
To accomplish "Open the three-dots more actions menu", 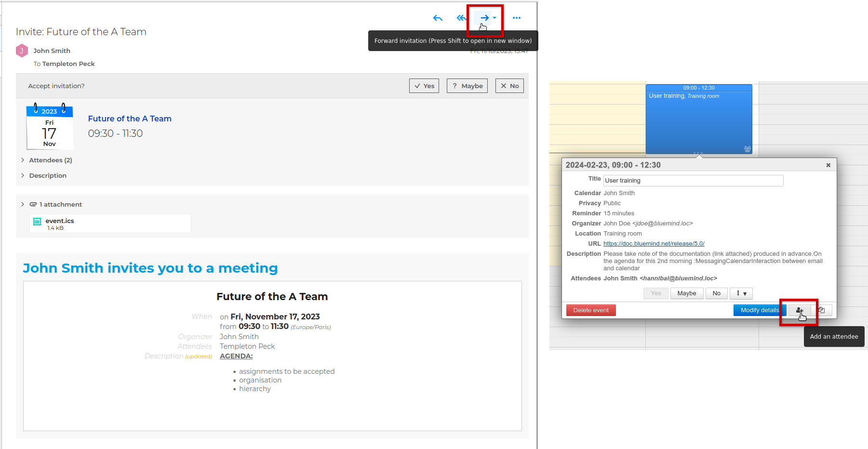I will [x=517, y=18].
